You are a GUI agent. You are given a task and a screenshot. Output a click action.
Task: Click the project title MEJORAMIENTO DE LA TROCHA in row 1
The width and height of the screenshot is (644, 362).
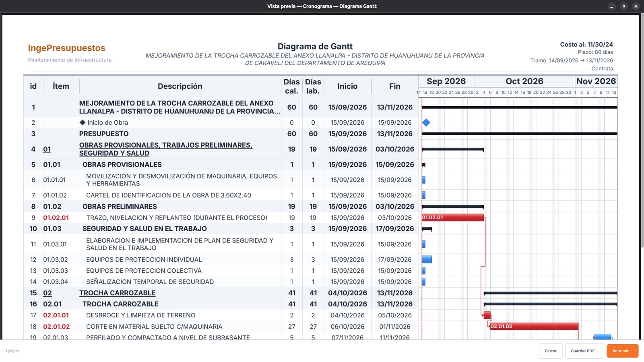[x=180, y=107]
